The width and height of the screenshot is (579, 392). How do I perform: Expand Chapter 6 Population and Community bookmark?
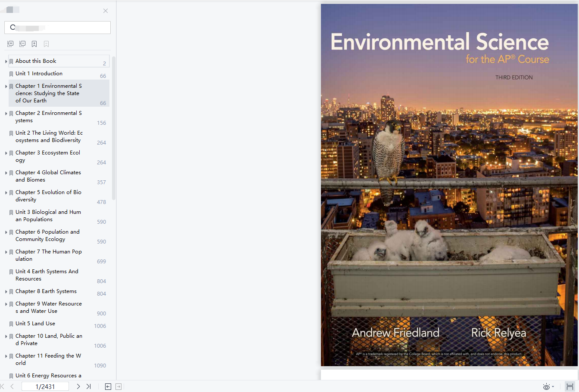click(6, 232)
